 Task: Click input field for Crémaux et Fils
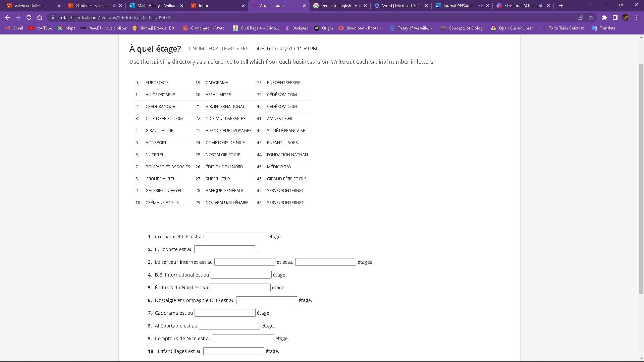(236, 236)
